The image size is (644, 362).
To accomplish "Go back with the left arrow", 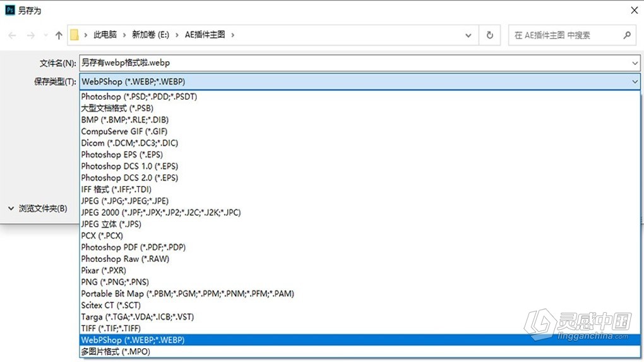I will [13, 36].
